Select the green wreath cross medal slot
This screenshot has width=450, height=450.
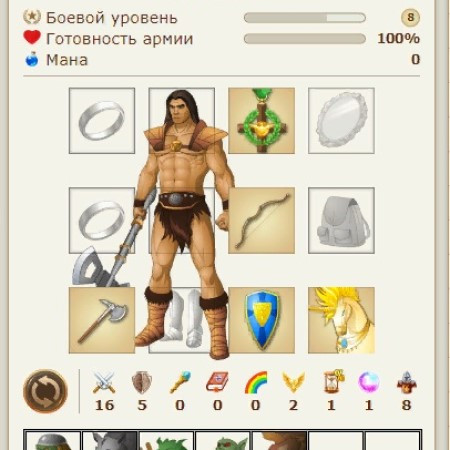[262, 121]
